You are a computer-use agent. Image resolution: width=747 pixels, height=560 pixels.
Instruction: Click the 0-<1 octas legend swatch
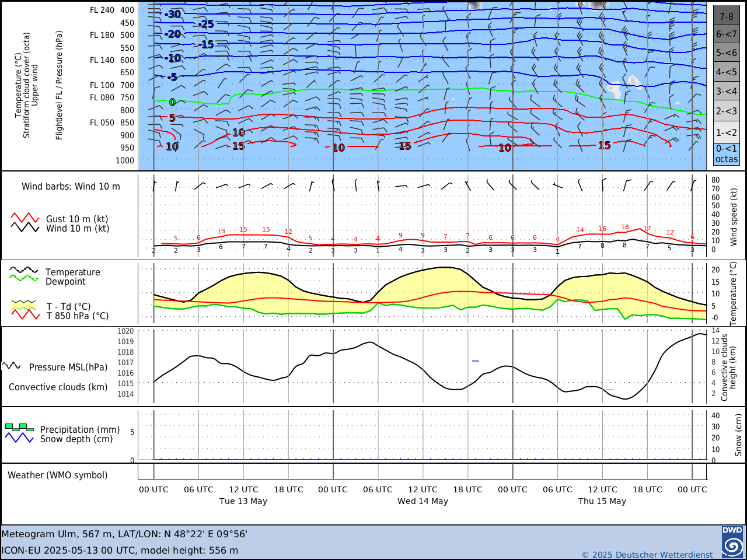coord(727,154)
